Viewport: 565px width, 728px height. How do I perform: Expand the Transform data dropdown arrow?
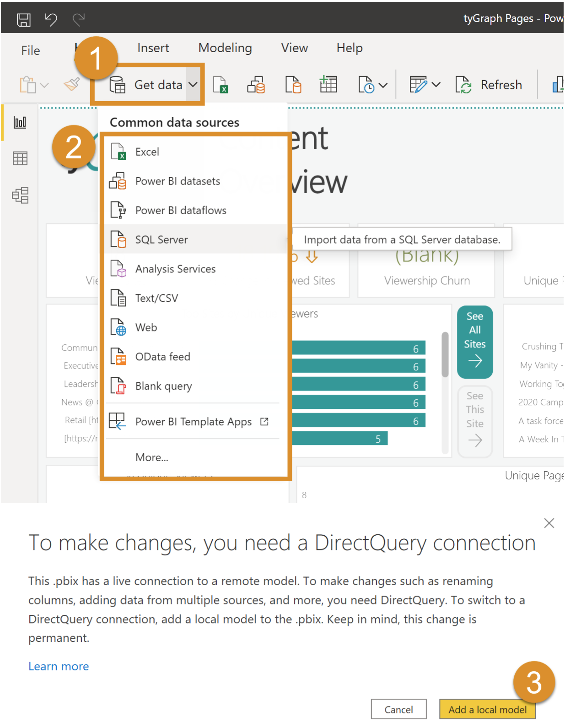(x=436, y=85)
